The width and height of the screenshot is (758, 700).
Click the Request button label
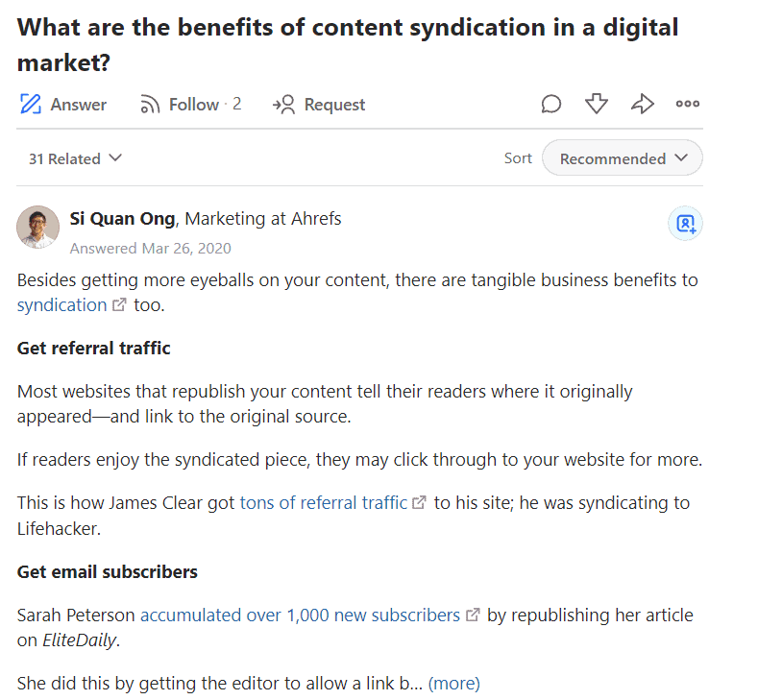coord(334,105)
